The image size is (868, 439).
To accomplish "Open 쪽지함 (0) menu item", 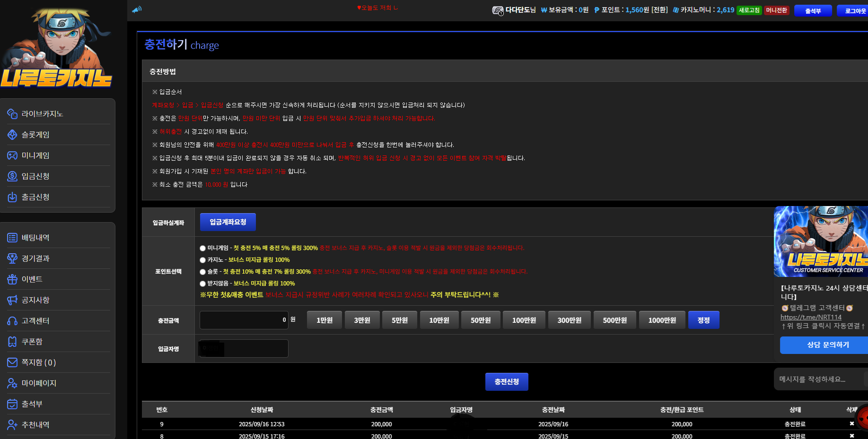I will click(39, 362).
